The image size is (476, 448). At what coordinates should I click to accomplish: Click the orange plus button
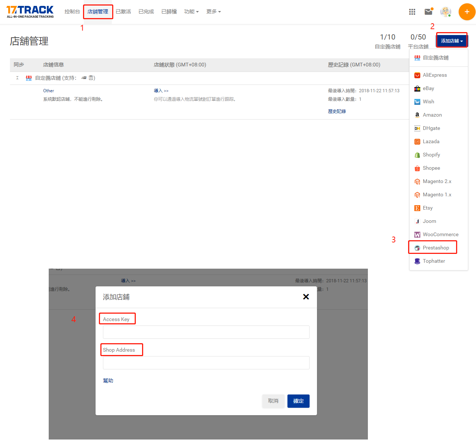tap(467, 12)
